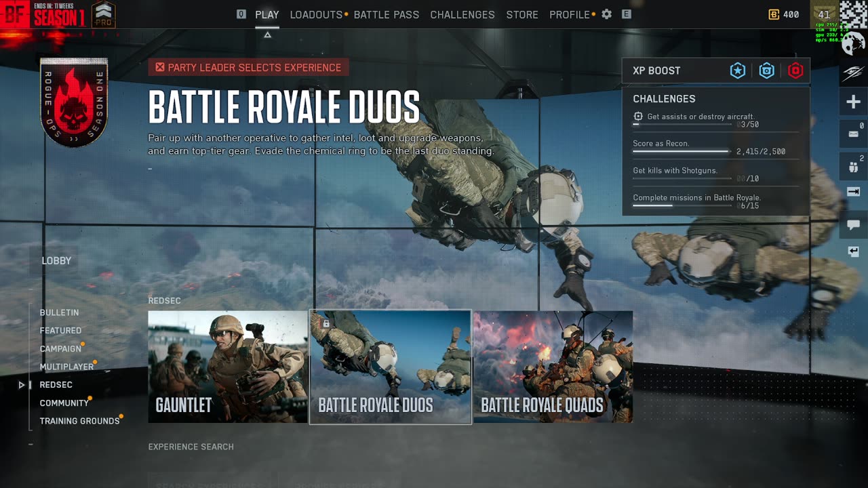Click the Party Leader Selects Experience banner

[x=248, y=67]
